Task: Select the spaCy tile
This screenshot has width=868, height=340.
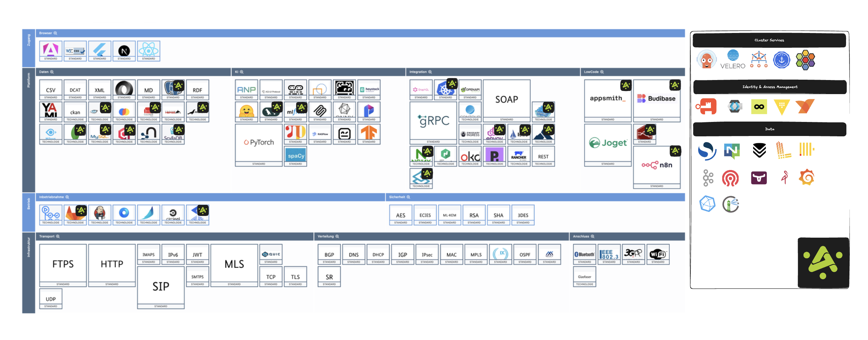Action: (295, 156)
